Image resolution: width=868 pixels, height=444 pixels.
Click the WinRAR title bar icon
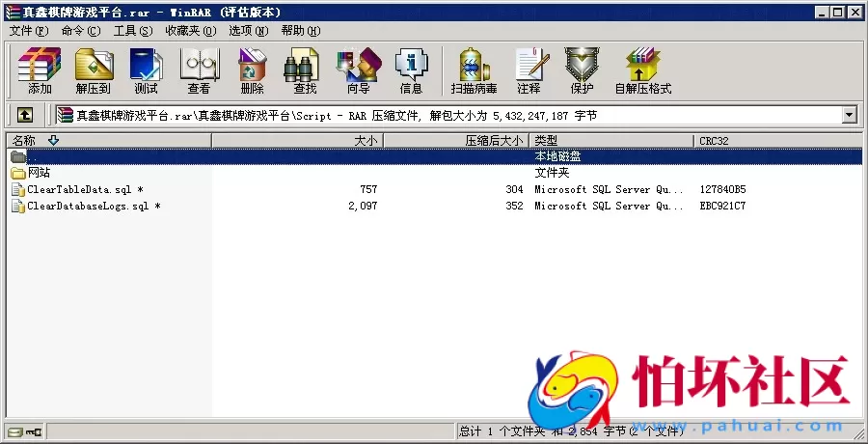(x=13, y=12)
